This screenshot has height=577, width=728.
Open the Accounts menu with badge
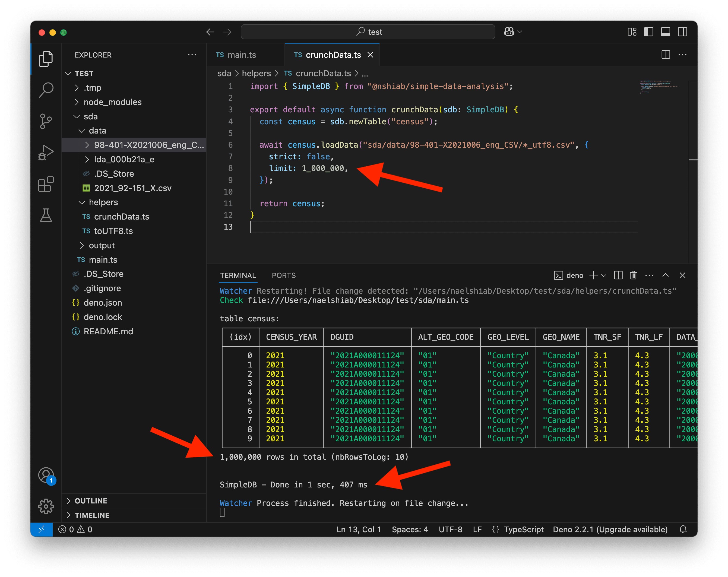[46, 475]
